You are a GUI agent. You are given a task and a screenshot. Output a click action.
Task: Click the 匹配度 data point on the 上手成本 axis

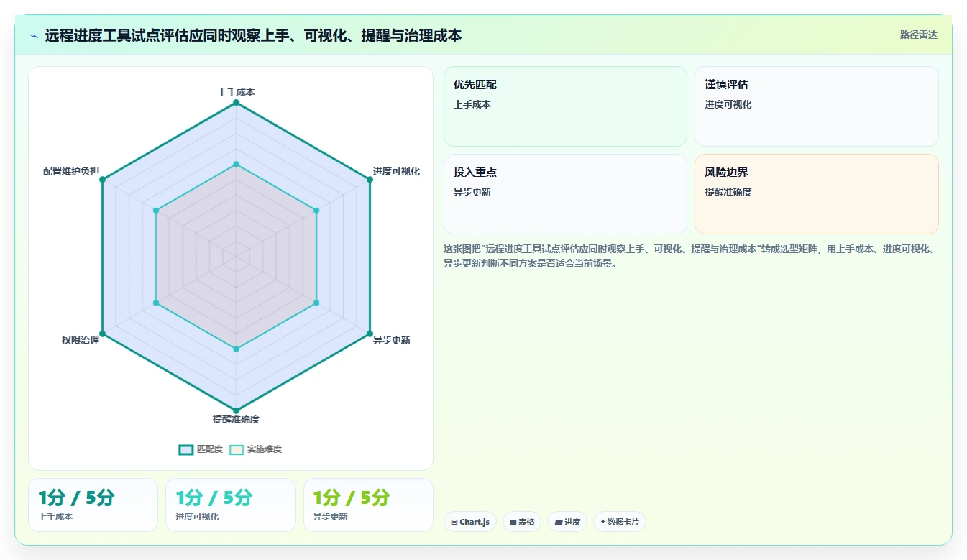[x=236, y=104]
